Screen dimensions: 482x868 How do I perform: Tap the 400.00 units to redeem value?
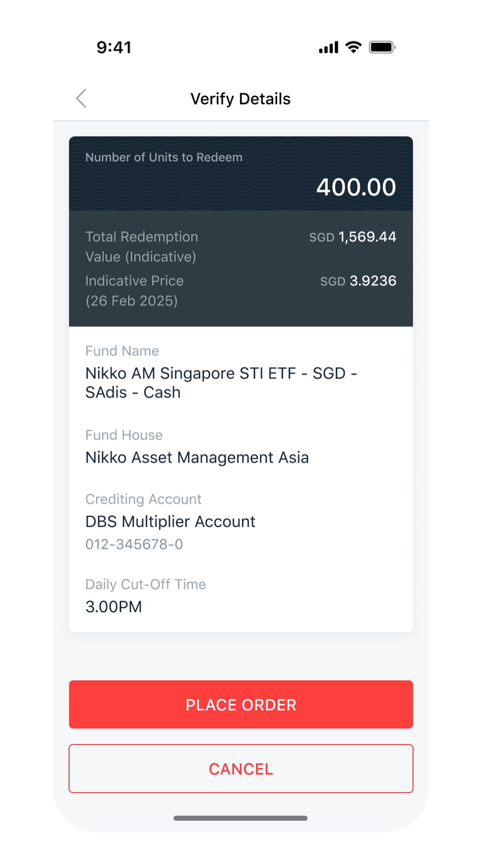(356, 187)
